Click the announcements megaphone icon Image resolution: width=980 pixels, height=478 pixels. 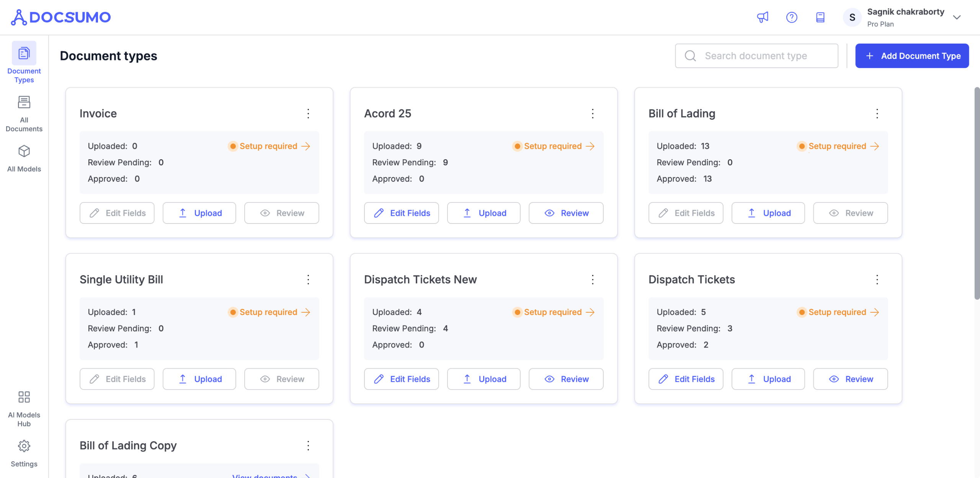763,17
